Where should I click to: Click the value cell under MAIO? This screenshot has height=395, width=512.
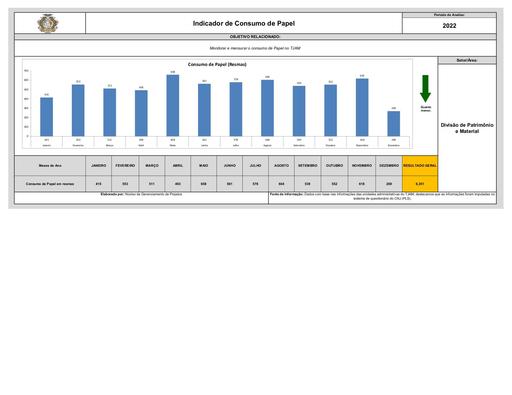pyautogui.click(x=204, y=184)
